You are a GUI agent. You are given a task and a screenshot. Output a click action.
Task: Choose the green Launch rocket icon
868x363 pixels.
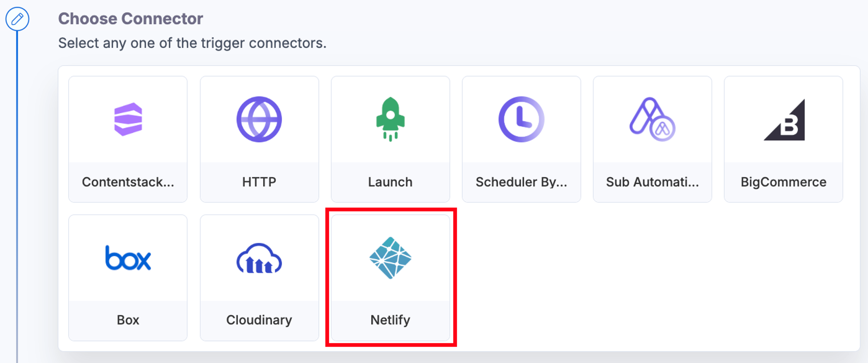pos(390,119)
